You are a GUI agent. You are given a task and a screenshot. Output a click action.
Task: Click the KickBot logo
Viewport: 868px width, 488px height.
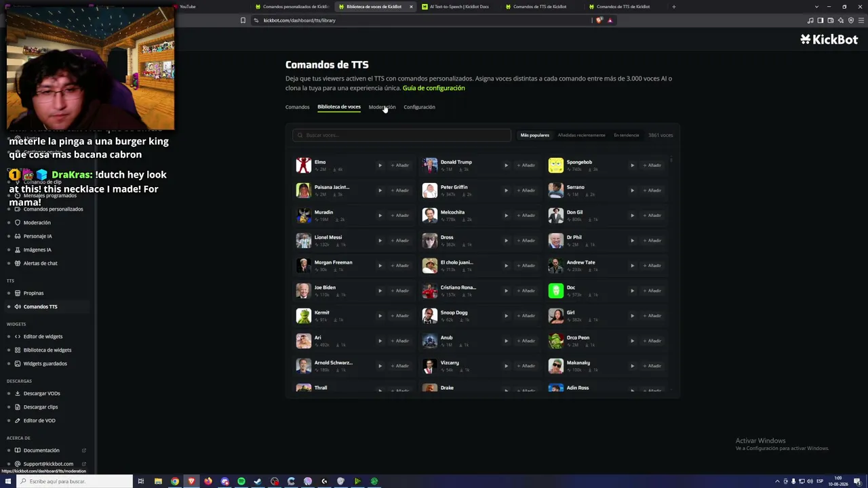829,39
